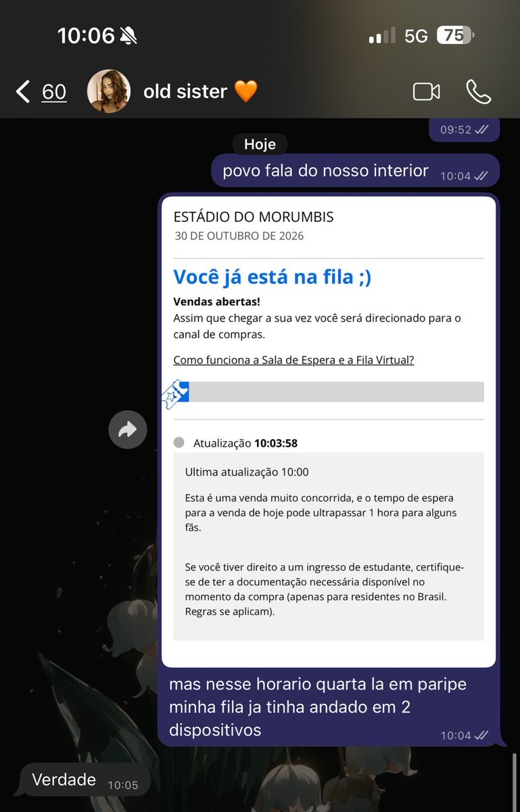Tap the 09:52 message timestamp
Screen dimensions: 520x812
[456, 130]
